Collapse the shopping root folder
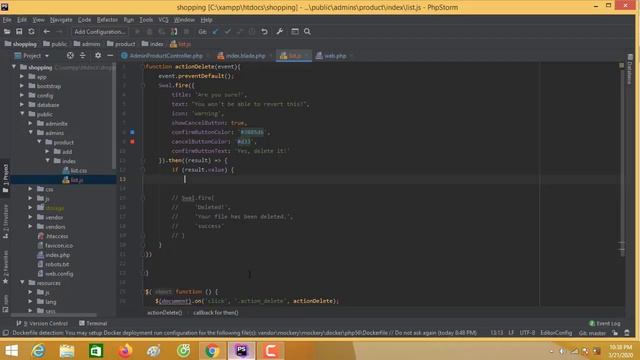 [14, 67]
